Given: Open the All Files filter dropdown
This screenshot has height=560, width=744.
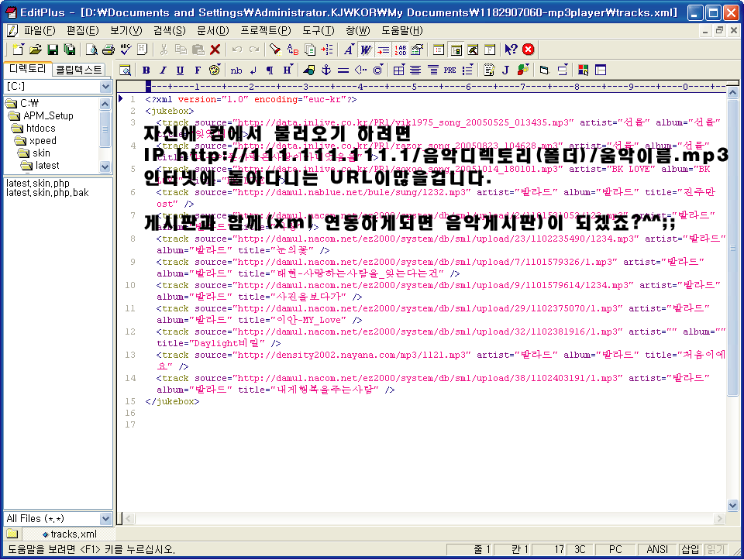Looking at the screenshot, I should coord(106,518).
